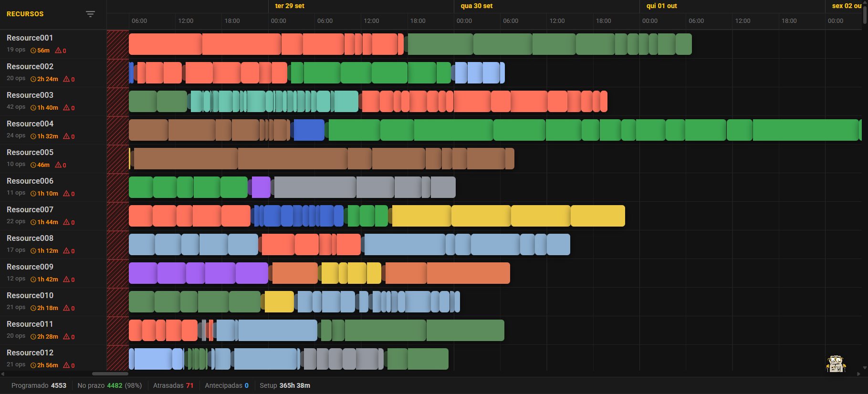Select the yellow operation bar in Resource010
This screenshot has width=868, height=394.
pyautogui.click(x=279, y=302)
